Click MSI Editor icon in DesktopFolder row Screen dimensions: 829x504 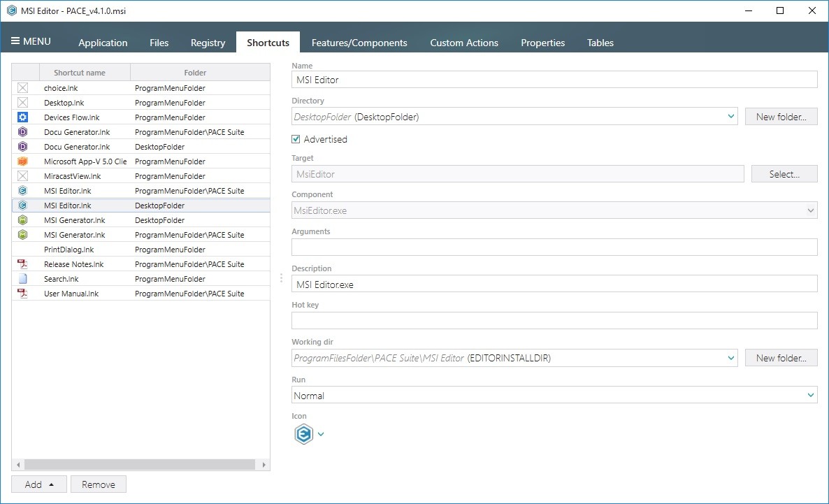pyautogui.click(x=23, y=206)
